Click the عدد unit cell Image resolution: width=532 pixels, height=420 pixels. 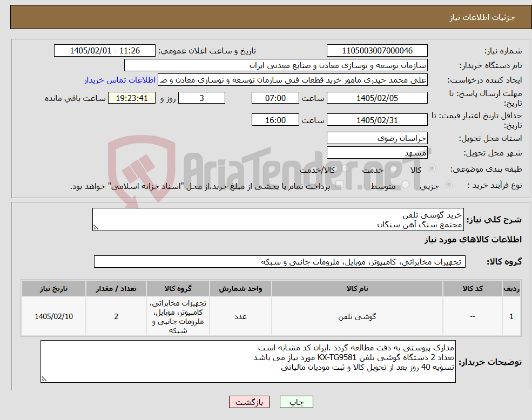click(240, 316)
